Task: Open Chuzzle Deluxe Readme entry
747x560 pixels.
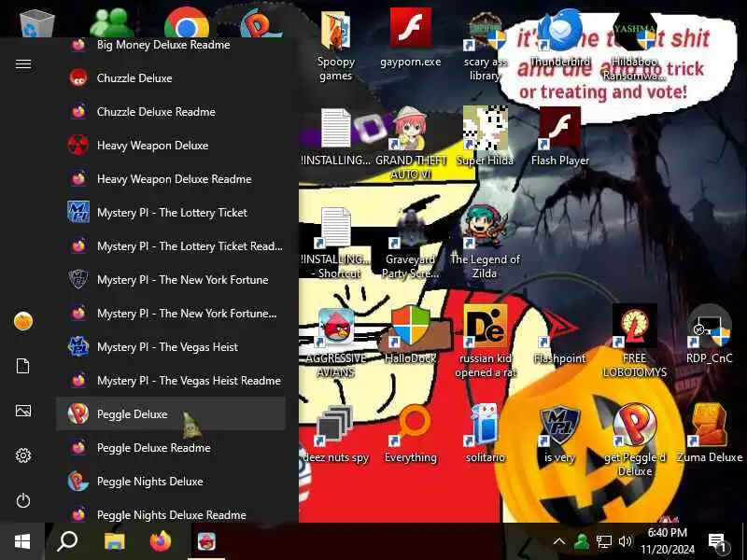Action: pyautogui.click(x=171, y=112)
